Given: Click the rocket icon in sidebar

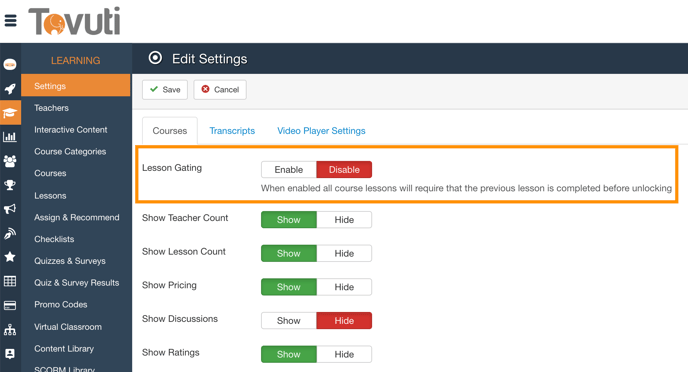Looking at the screenshot, I should click(x=10, y=89).
